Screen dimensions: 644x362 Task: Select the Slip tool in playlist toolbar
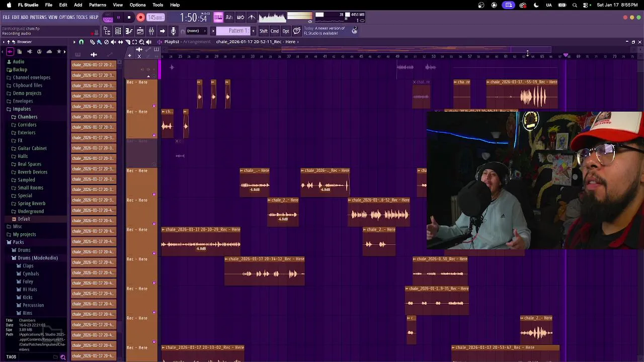(x=120, y=42)
